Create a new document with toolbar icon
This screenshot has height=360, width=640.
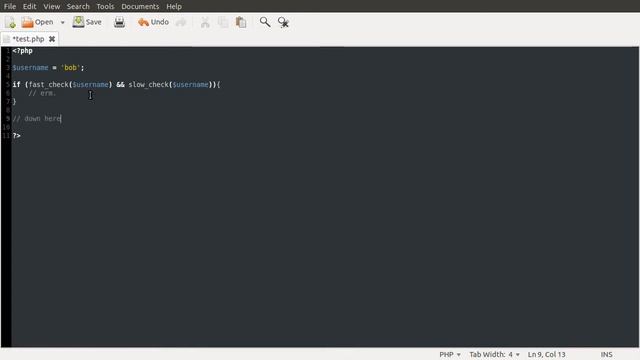tap(11, 22)
